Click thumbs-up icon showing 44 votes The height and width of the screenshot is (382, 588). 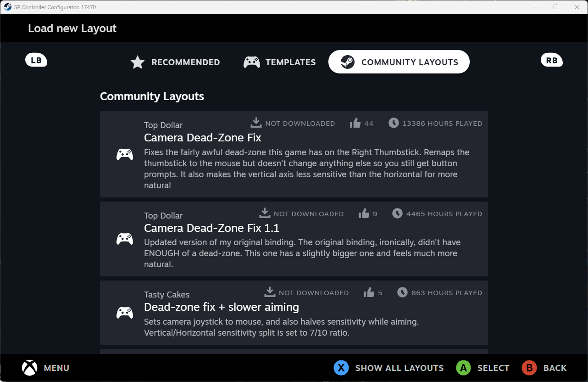[355, 123]
